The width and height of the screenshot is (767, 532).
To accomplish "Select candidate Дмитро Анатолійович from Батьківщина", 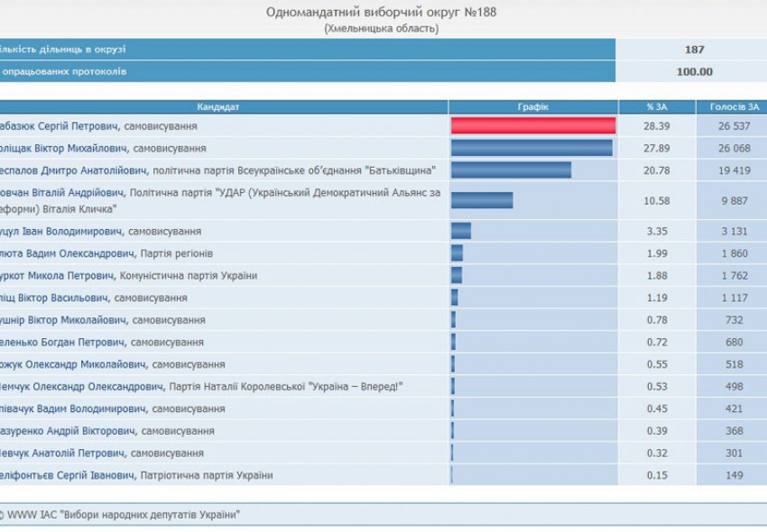I will click(x=217, y=170).
